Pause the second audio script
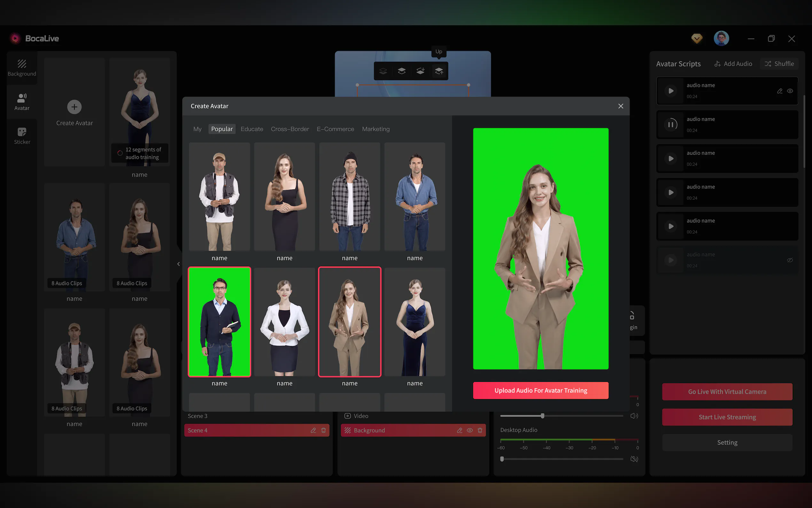This screenshot has height=508, width=812. (670, 125)
